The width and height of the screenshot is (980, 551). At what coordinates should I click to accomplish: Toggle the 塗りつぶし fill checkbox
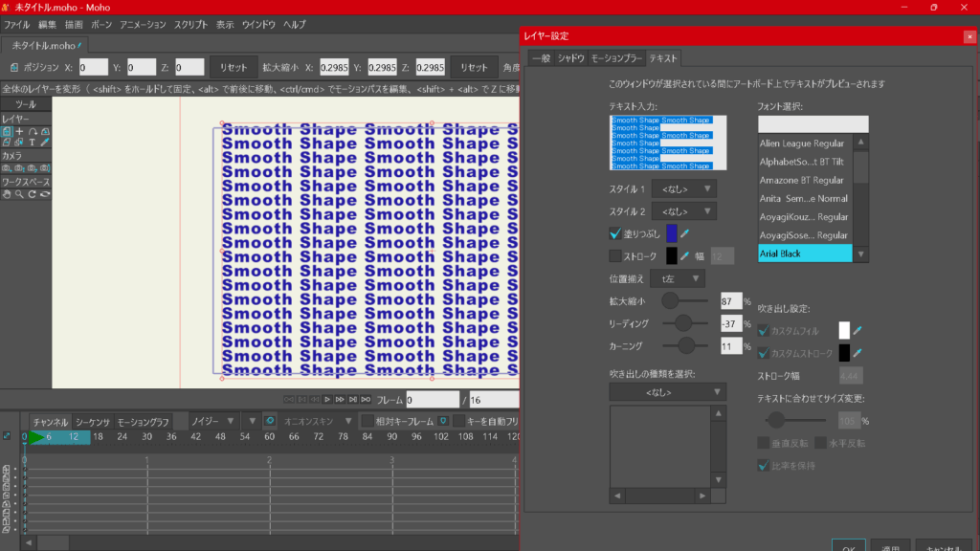click(615, 232)
